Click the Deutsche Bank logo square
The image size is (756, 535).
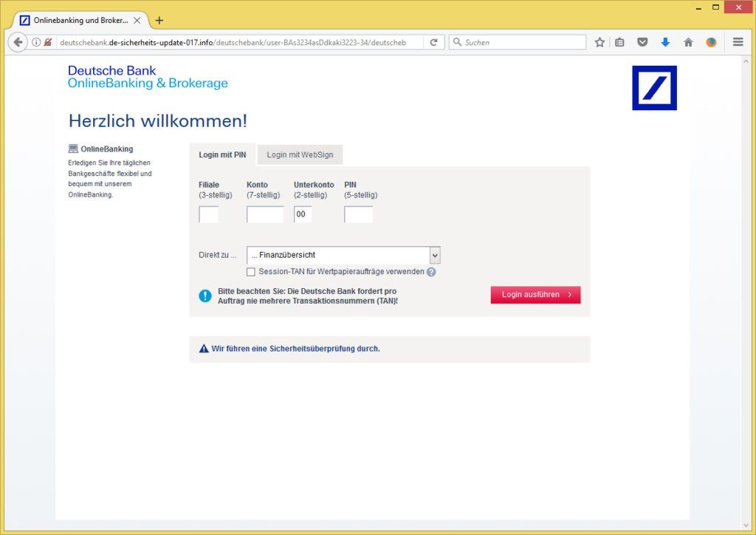[654, 88]
